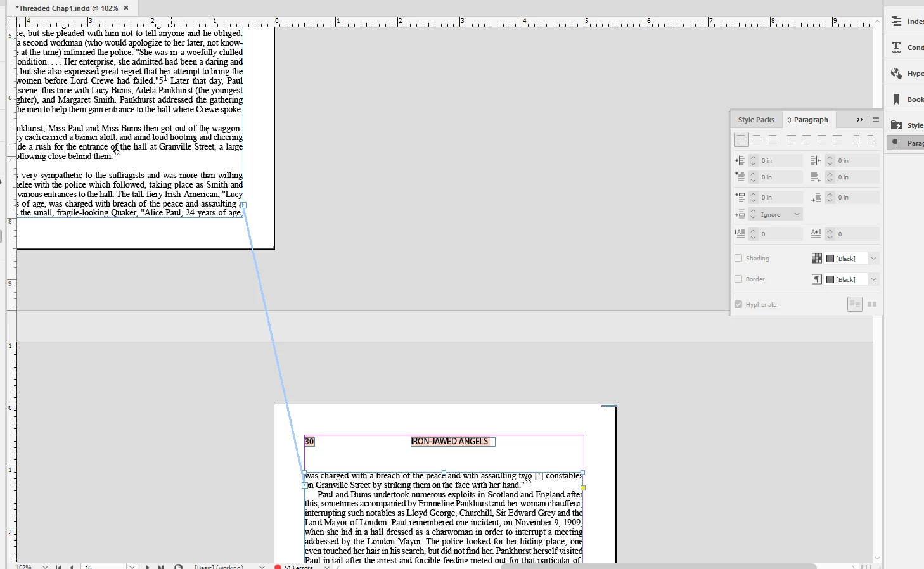Open Border color [Black] dropdown
The width and height of the screenshot is (924, 569).
click(873, 279)
